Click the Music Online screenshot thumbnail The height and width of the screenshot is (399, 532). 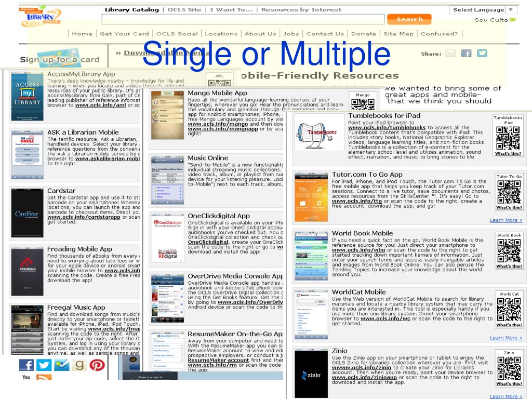[x=168, y=180]
